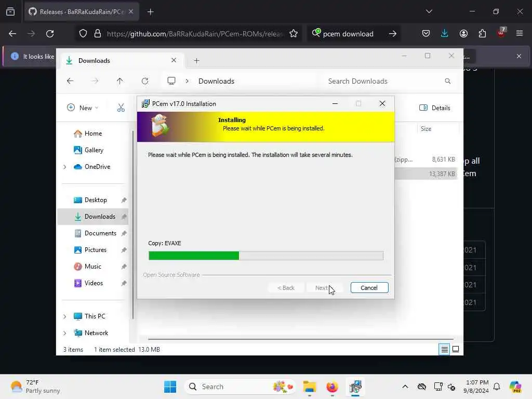Click the taskbar Search box

pyautogui.click(x=240, y=387)
